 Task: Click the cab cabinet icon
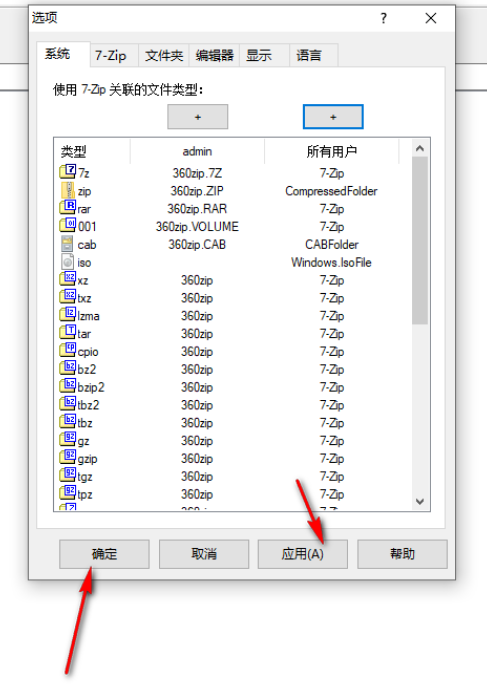click(x=67, y=244)
